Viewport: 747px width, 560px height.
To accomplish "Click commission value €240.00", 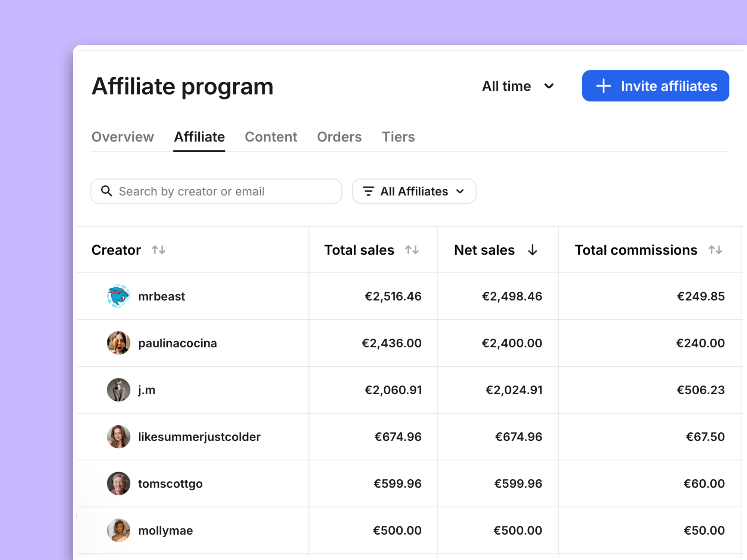I will point(700,343).
